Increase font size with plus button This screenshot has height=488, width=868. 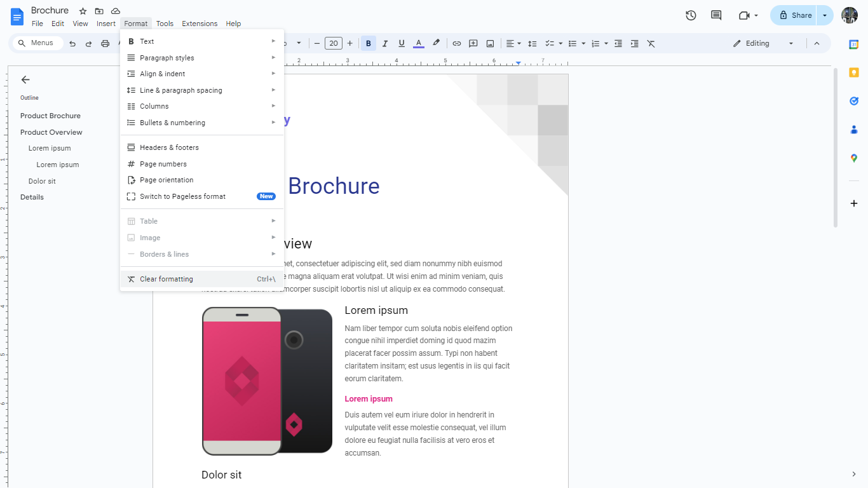click(x=350, y=43)
